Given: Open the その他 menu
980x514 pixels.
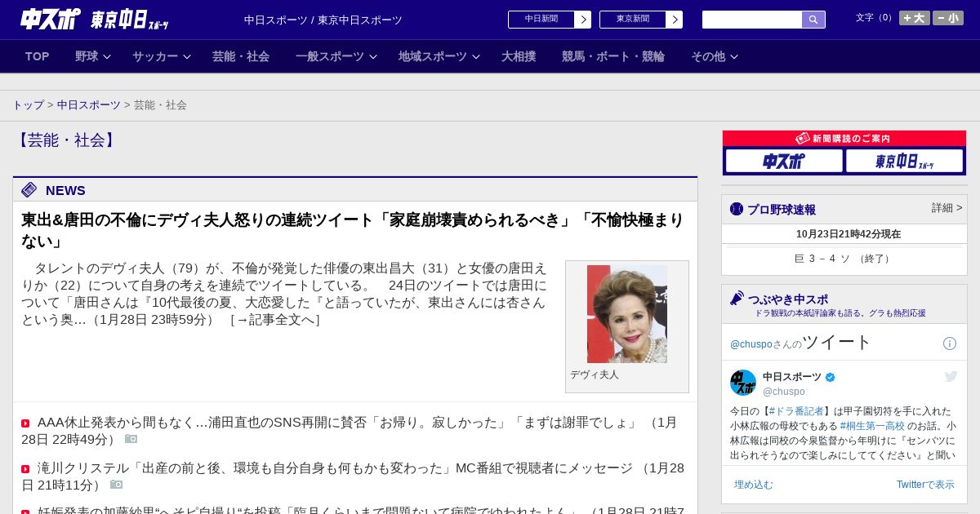Looking at the screenshot, I should [708, 56].
